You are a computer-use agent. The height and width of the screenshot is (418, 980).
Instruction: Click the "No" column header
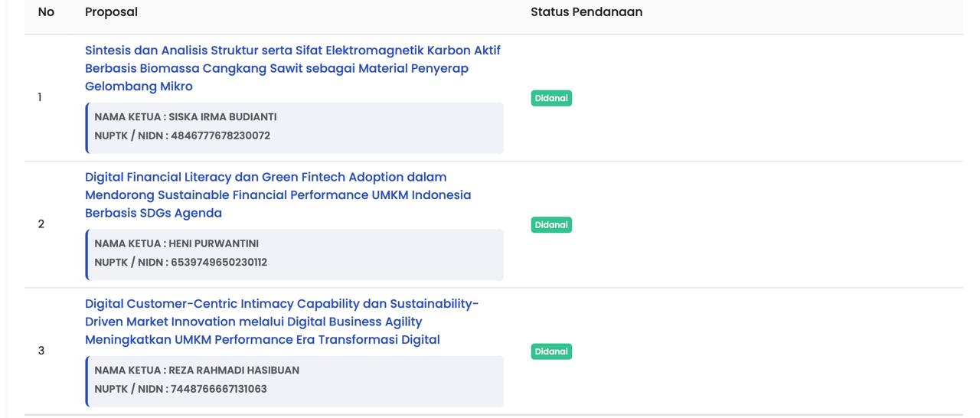46,12
